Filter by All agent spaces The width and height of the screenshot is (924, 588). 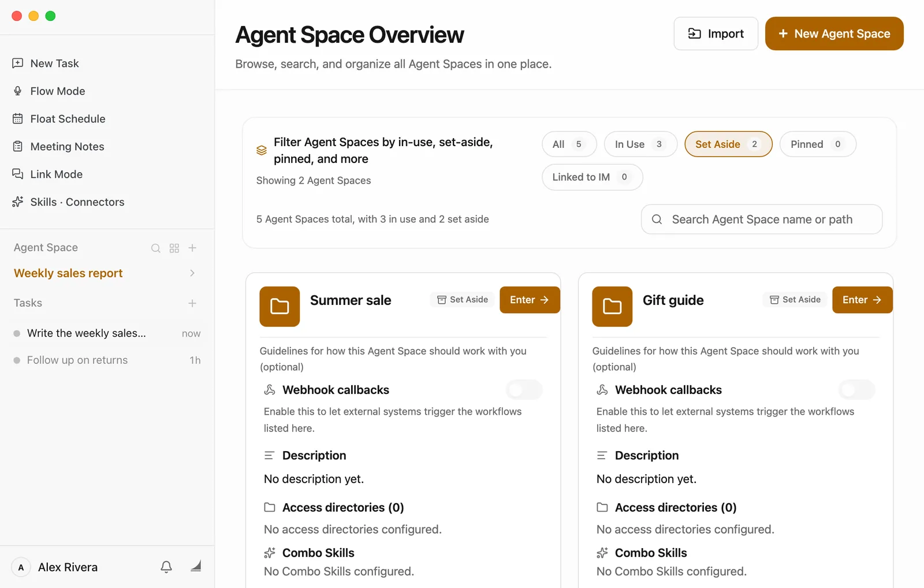tap(569, 144)
